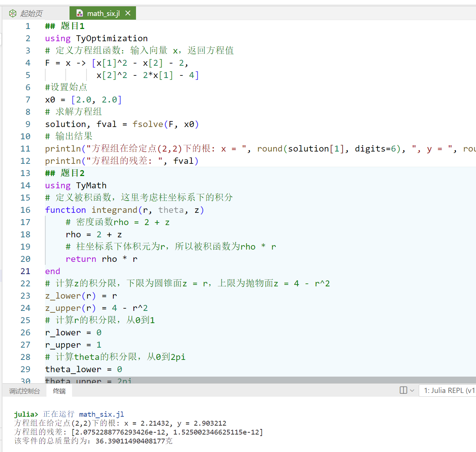
Task: Open the Julia REPL terminal selector dropdown
Action: click(447, 390)
